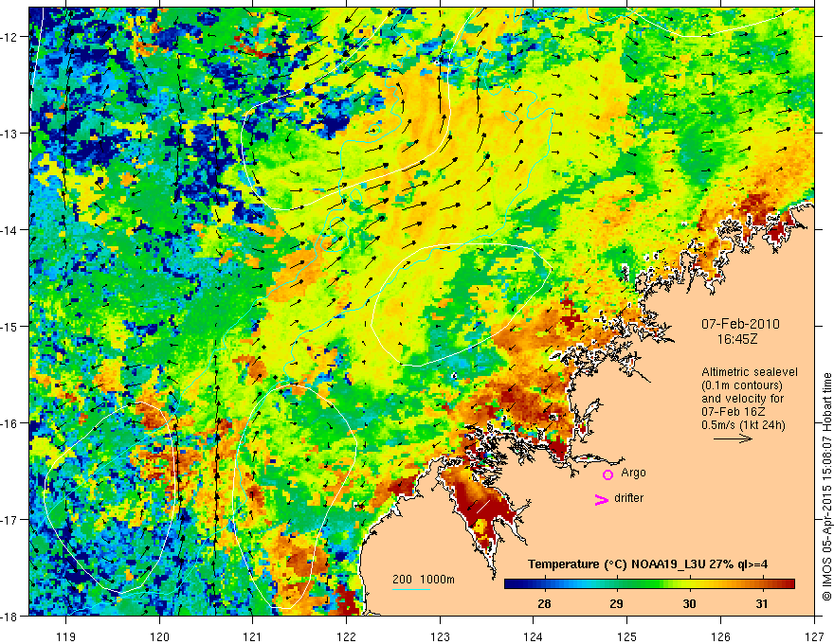Click the '28' colorbar tick label
This screenshot has height=644, width=834.
[544, 603]
